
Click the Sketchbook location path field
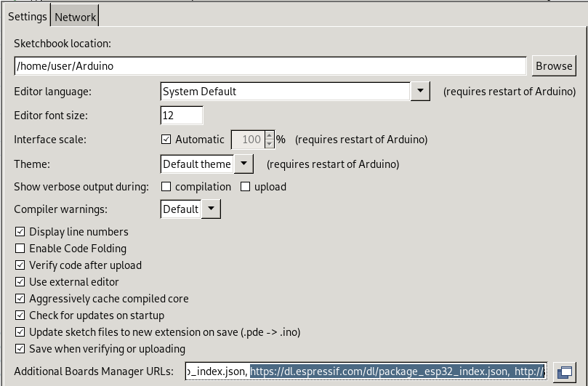pos(270,66)
